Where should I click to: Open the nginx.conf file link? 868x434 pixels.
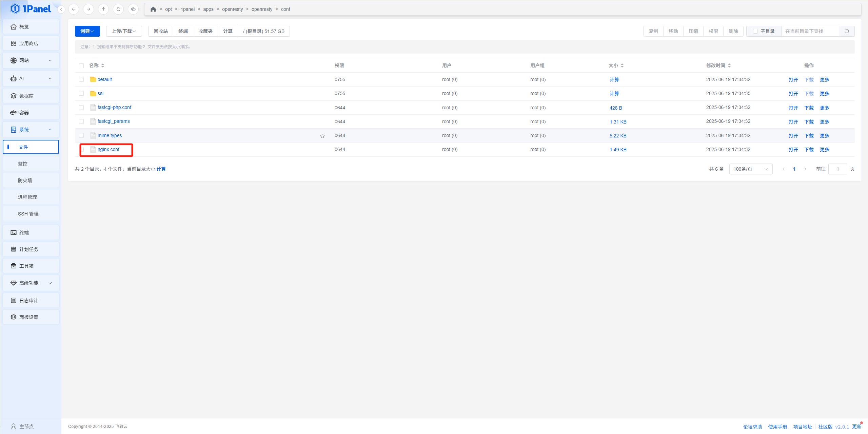point(108,149)
